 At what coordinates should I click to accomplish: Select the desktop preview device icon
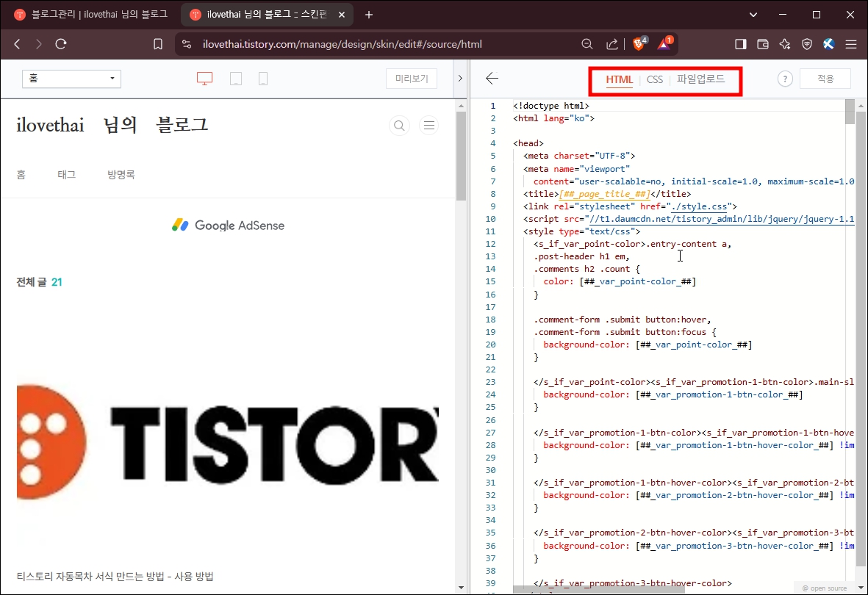pos(205,79)
